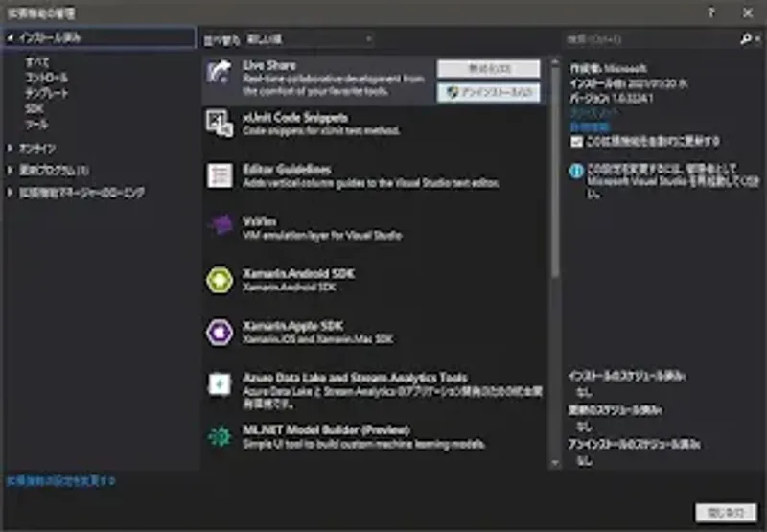This screenshot has height=532, width=767.
Task: Expand the 更新プログラム tree node
Action: [11, 171]
